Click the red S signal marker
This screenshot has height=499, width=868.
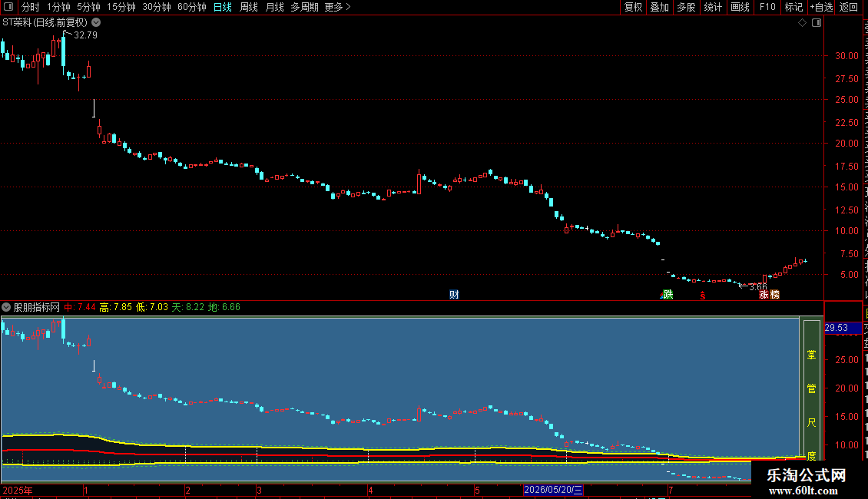click(703, 296)
